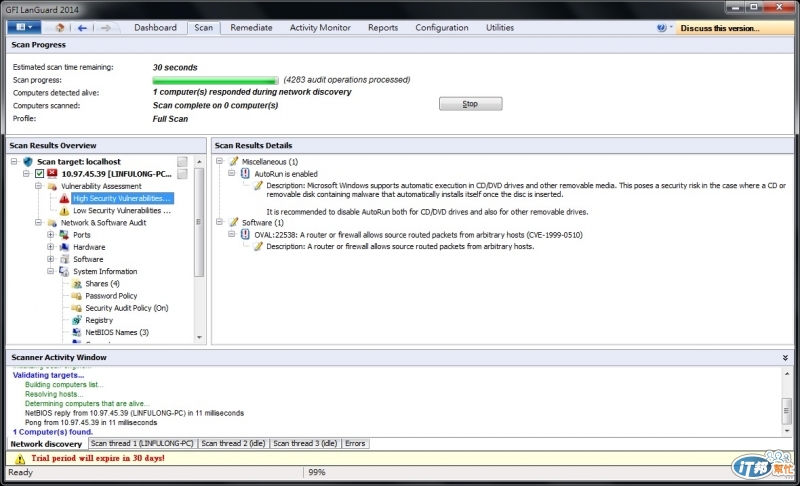
Task: Click the System Information node icon
Action: tap(64, 271)
